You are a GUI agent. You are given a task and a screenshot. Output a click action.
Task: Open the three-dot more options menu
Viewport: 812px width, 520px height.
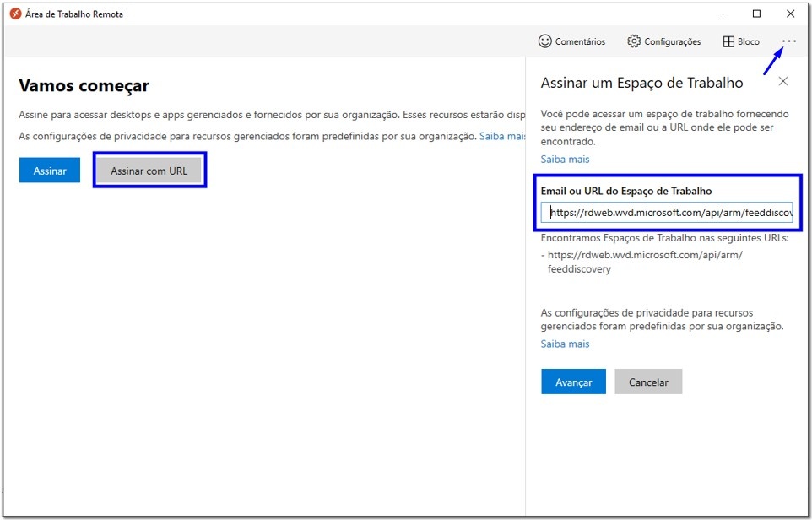[x=789, y=41]
